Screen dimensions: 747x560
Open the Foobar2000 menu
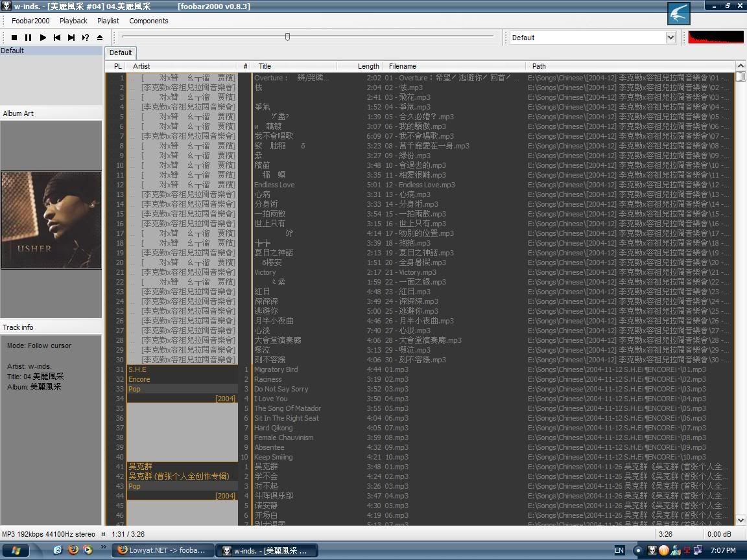[30, 21]
